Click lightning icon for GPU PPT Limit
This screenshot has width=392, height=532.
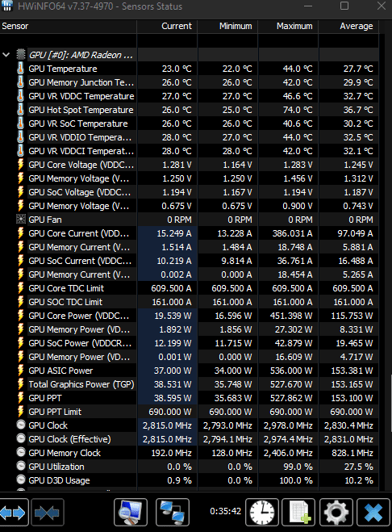[x=21, y=412]
